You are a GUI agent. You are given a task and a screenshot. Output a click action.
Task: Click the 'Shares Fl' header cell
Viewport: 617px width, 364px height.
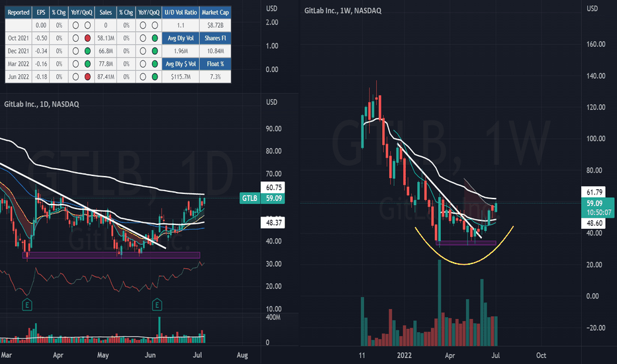point(215,38)
